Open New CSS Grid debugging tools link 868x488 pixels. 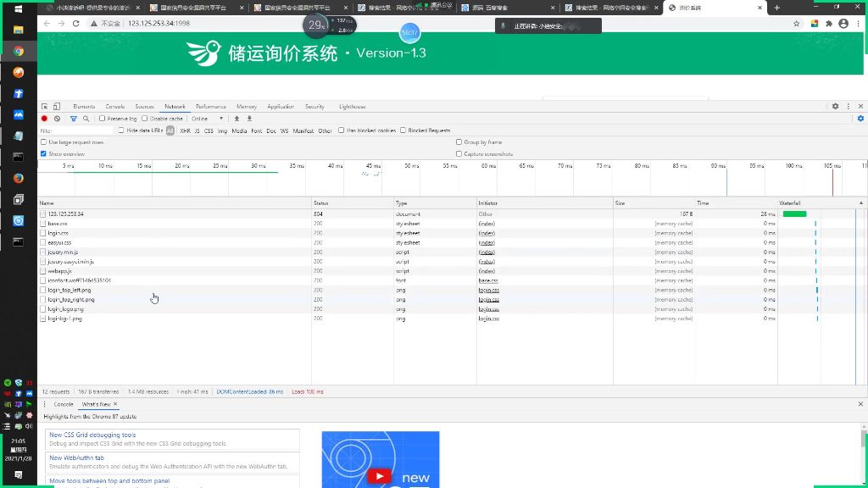(92, 435)
